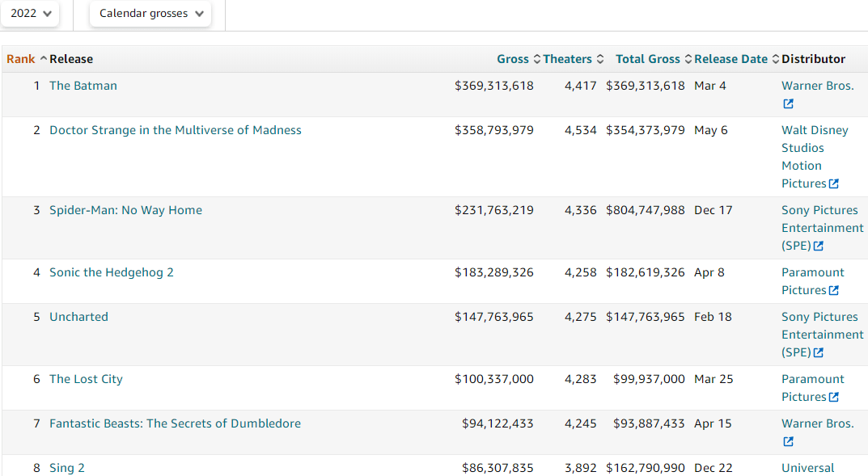Click external link icon beside Warner Bros. for The Batman

coord(788,104)
